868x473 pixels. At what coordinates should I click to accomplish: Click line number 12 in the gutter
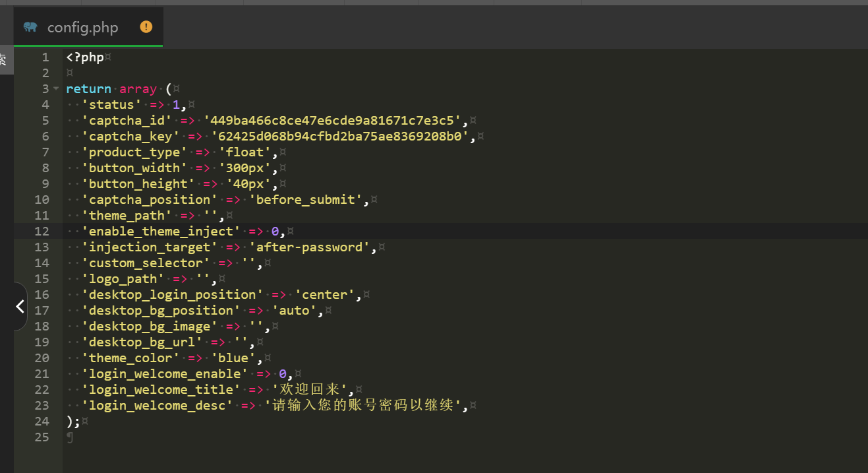42,232
